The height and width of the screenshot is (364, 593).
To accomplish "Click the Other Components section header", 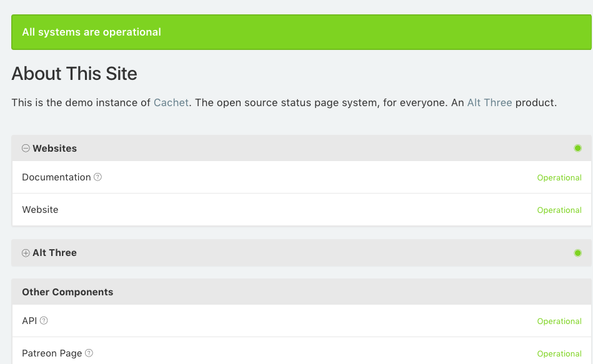I will pos(67,292).
